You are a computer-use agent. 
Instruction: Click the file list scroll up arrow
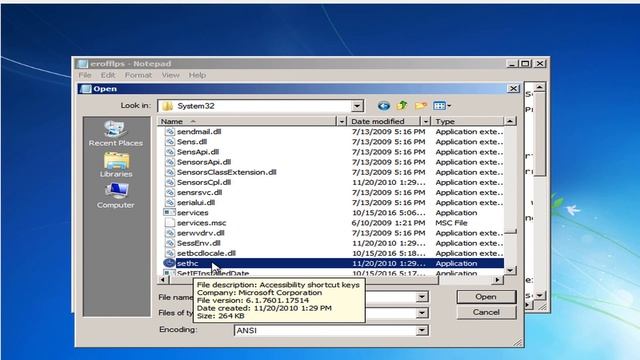(510, 121)
